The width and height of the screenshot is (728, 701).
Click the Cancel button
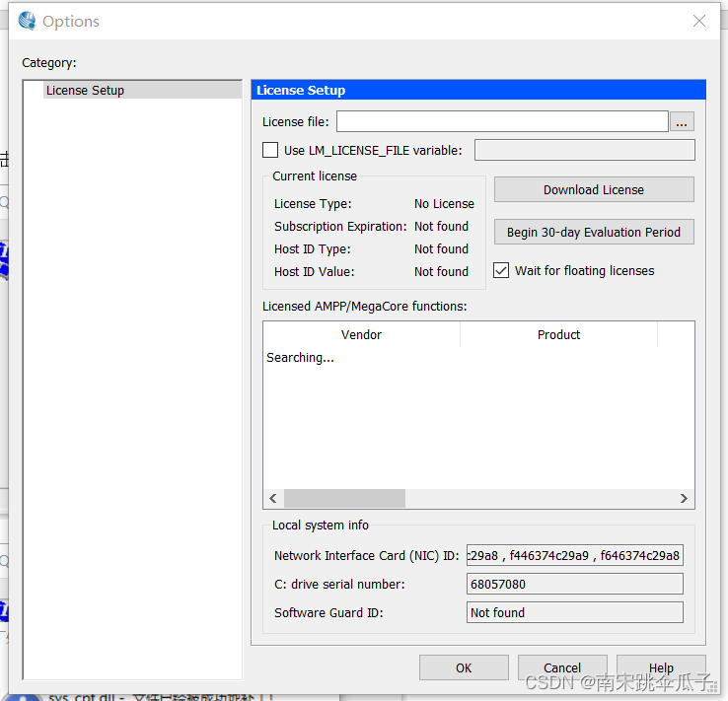click(562, 667)
